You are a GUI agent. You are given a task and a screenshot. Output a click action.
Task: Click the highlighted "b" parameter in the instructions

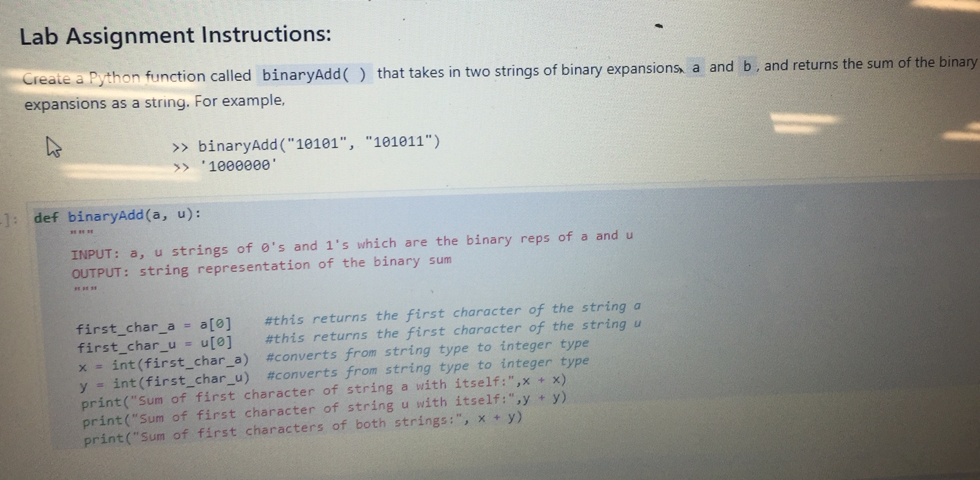tap(746, 66)
